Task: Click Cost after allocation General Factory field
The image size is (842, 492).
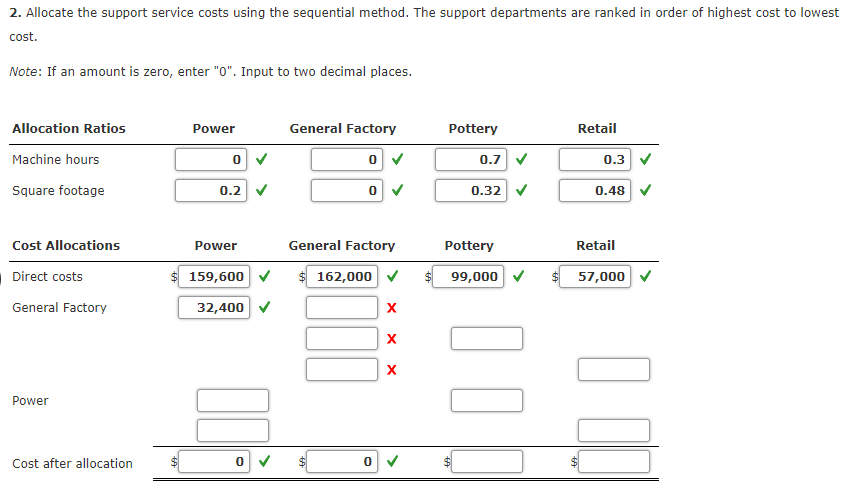Action: click(x=342, y=461)
